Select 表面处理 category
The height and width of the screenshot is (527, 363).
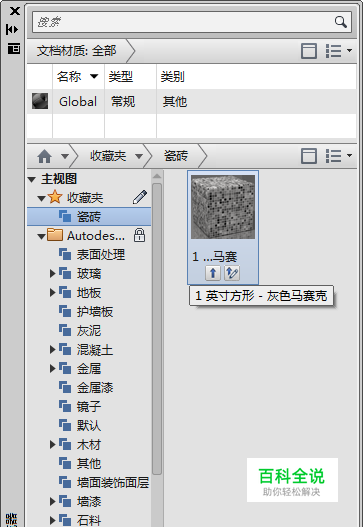click(x=92, y=254)
